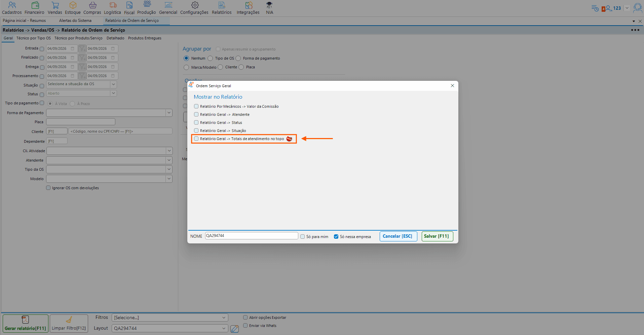Click the three-dots more options icon
The image size is (644, 335).
tap(635, 30)
